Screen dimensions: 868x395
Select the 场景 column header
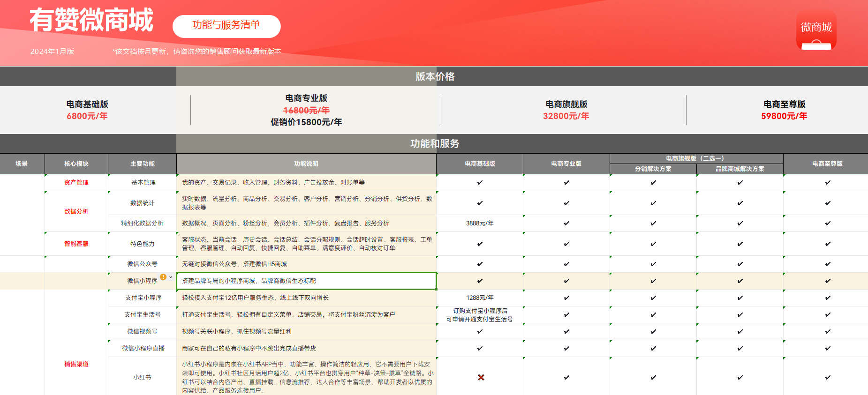point(22,164)
